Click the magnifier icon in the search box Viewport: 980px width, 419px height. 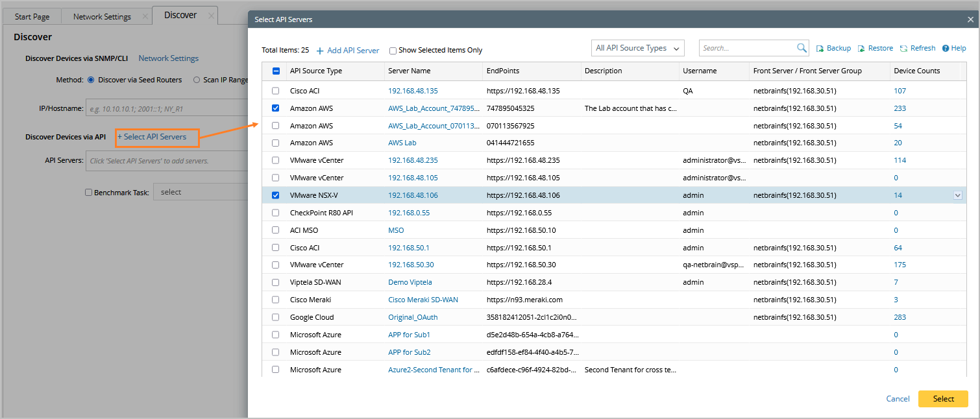point(802,48)
